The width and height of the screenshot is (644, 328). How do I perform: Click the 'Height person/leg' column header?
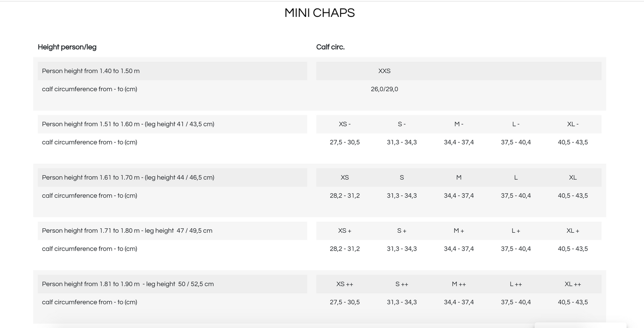[67, 47]
